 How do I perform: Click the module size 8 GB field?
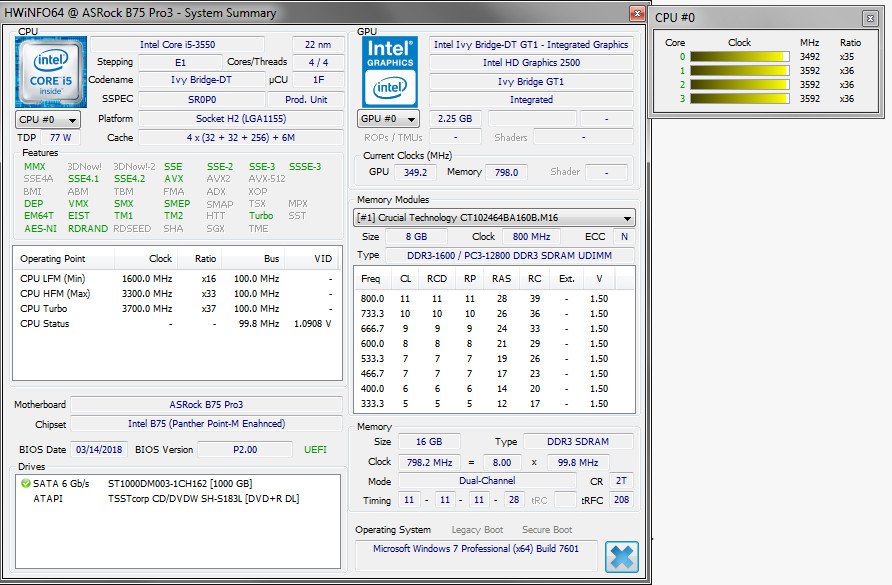[x=416, y=237]
